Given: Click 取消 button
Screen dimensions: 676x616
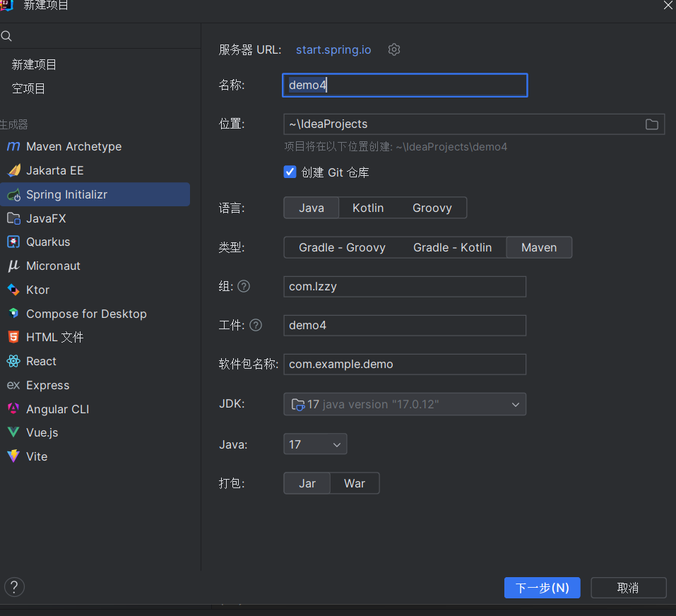Looking at the screenshot, I should 628,588.
